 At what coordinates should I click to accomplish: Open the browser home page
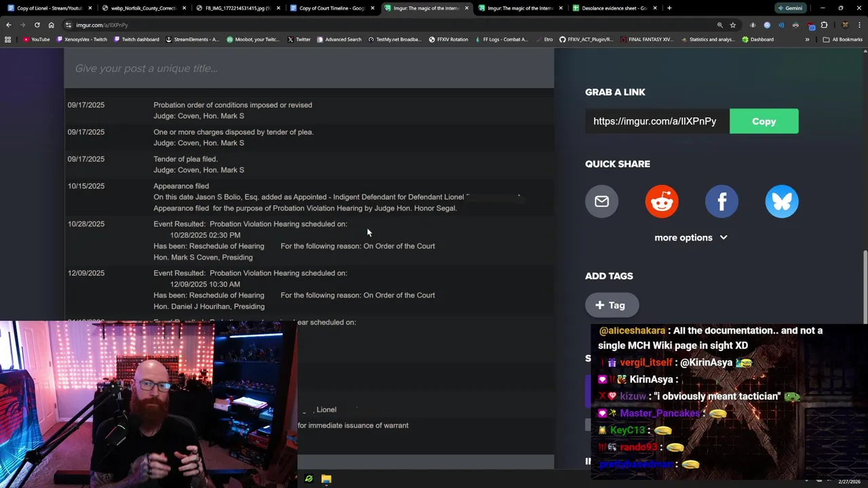click(51, 25)
